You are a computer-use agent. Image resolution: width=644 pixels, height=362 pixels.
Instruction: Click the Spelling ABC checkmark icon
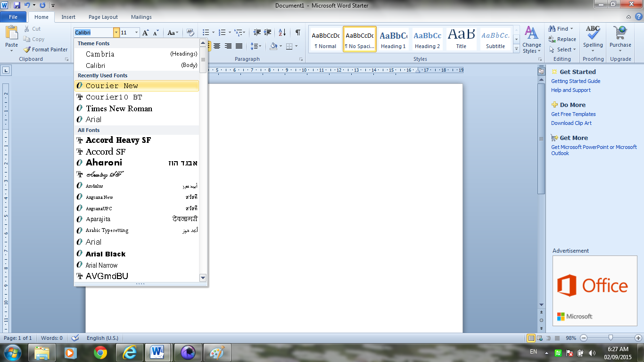tap(593, 33)
